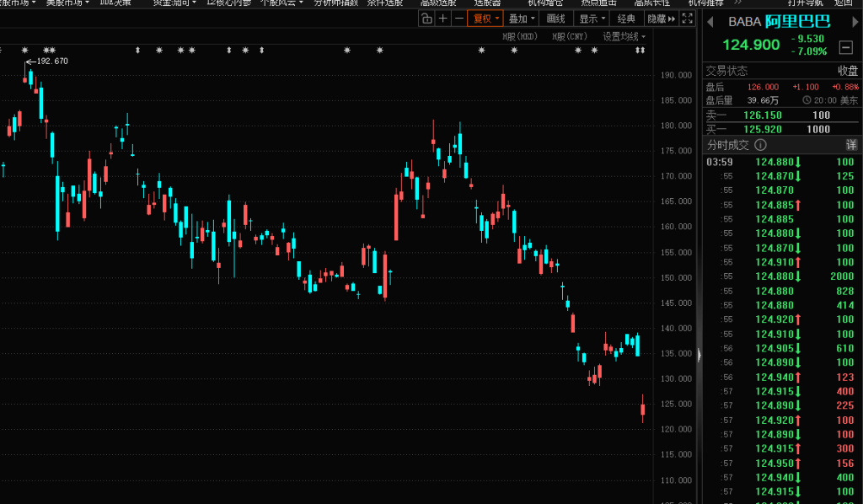Enter fullscreen chart view icon
The width and height of the screenshot is (863, 504).
(x=689, y=19)
